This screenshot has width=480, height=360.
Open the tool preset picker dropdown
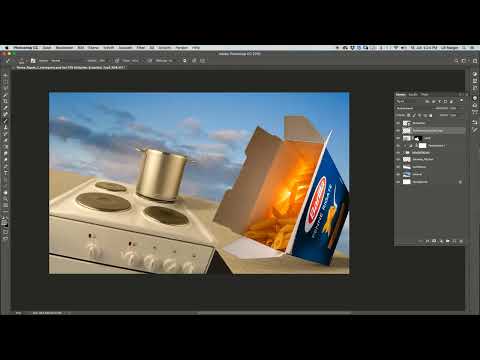[8, 61]
